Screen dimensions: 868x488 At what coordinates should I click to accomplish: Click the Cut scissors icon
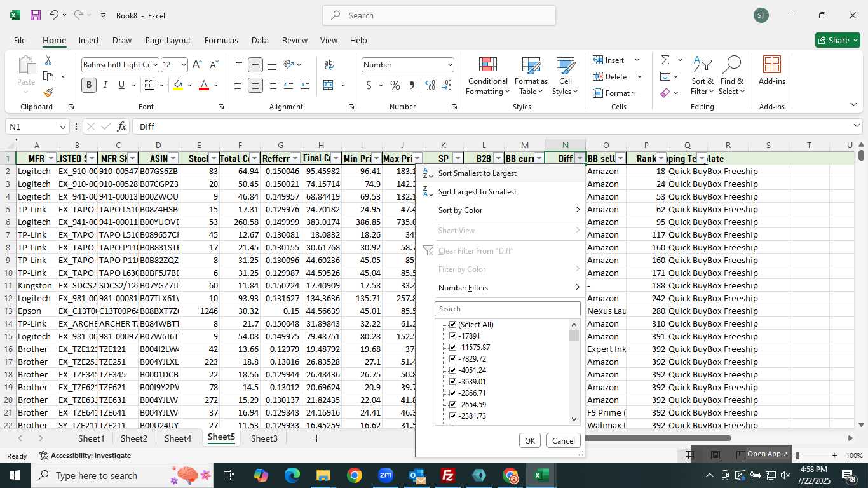pyautogui.click(x=48, y=60)
